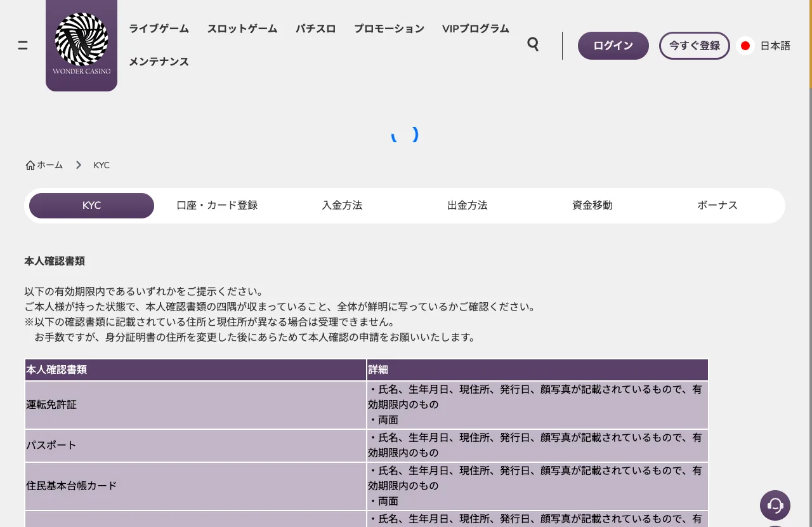The width and height of the screenshot is (812, 527).
Task: Open the メンテナンス page
Action: coord(159,62)
